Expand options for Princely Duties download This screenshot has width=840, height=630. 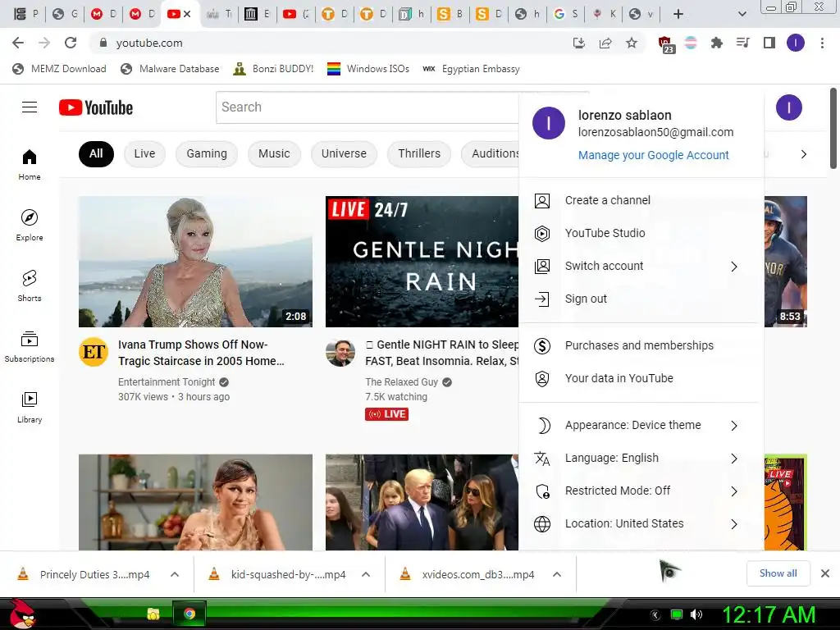point(175,574)
